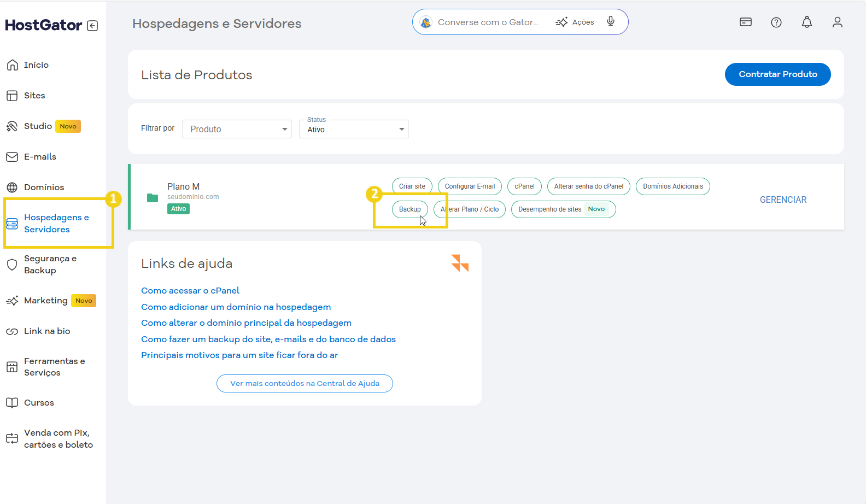The height and width of the screenshot is (504, 866).
Task: Open Cursos in the sidebar menu
Action: click(x=39, y=403)
